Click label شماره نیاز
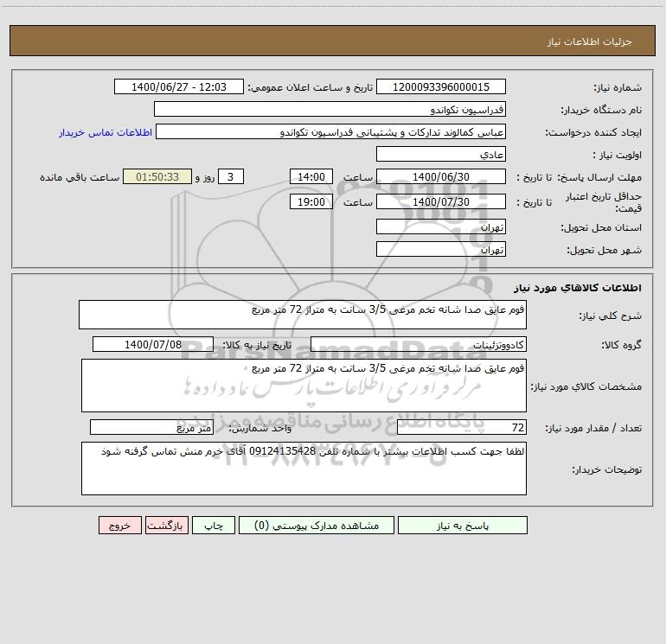This screenshot has width=666, height=644. click(x=618, y=87)
